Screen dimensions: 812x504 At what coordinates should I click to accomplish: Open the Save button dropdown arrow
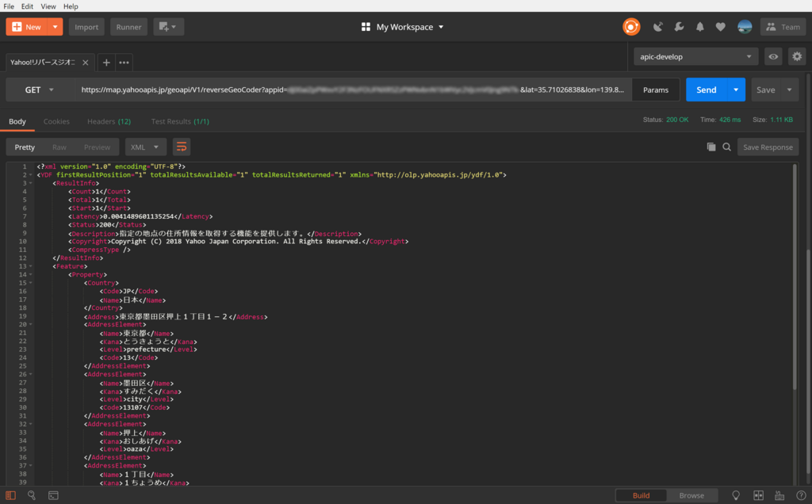click(789, 90)
